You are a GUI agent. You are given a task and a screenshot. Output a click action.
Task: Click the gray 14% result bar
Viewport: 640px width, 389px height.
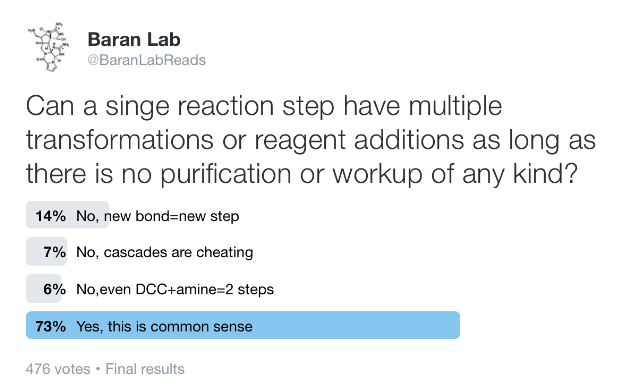67,215
